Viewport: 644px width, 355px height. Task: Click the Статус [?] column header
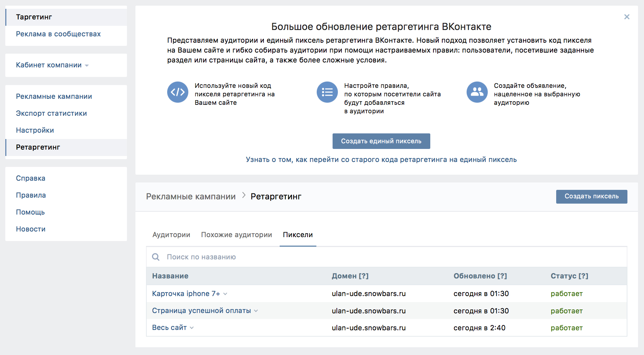(x=569, y=276)
